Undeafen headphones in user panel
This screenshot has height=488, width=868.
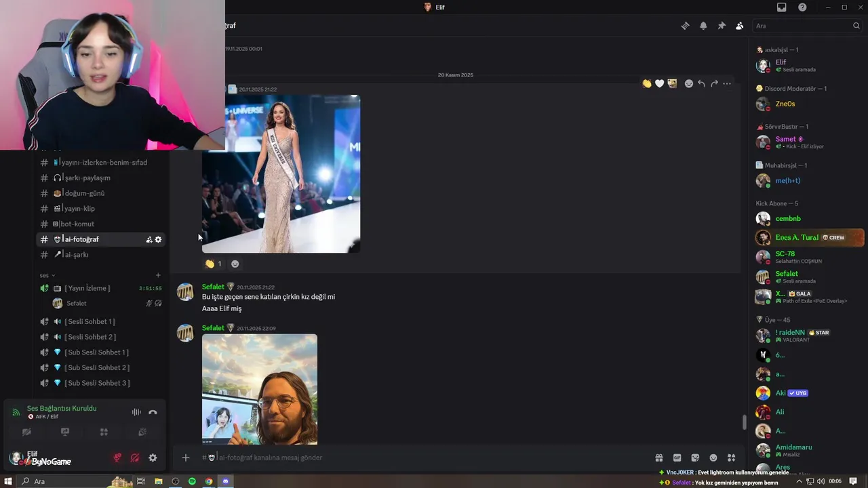135,457
